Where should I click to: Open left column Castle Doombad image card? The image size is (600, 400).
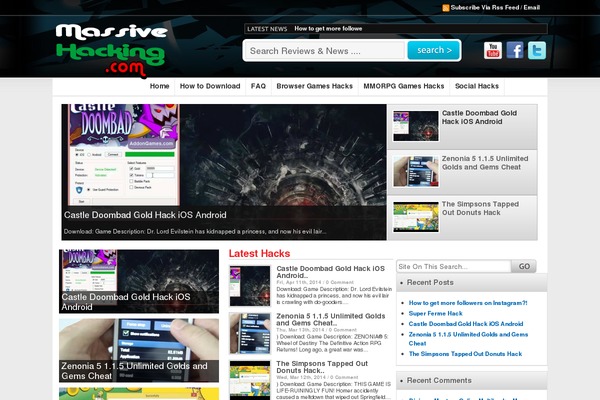tap(139, 281)
